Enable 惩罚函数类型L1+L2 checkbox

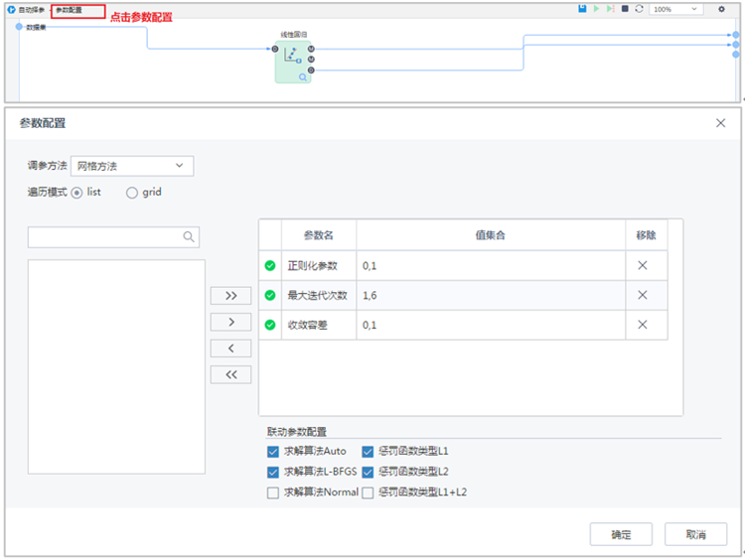point(369,492)
